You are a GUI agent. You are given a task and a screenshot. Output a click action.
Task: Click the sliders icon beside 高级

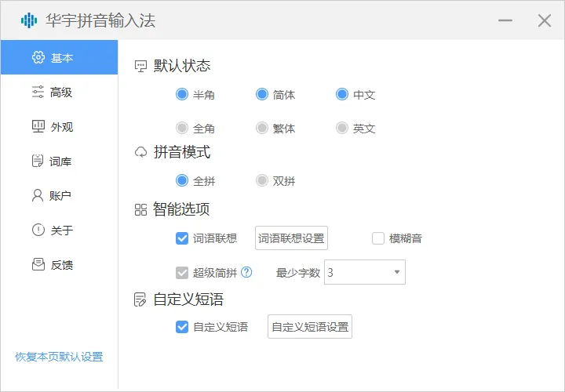pos(38,92)
